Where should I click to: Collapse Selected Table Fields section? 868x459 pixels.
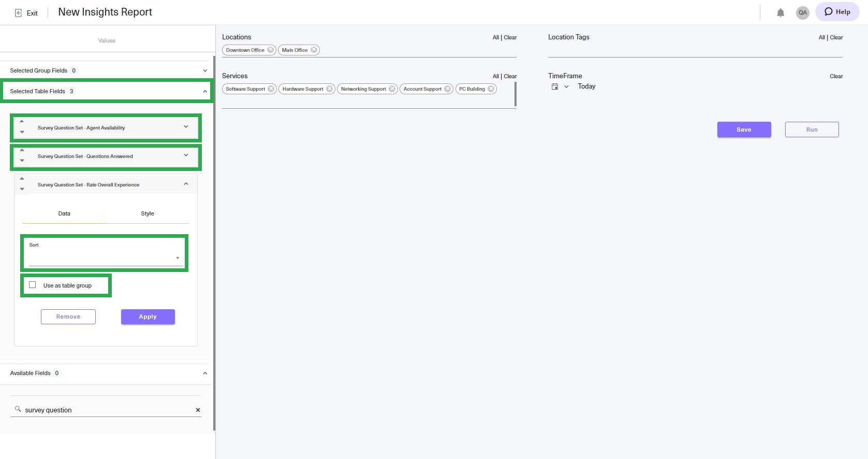click(205, 91)
